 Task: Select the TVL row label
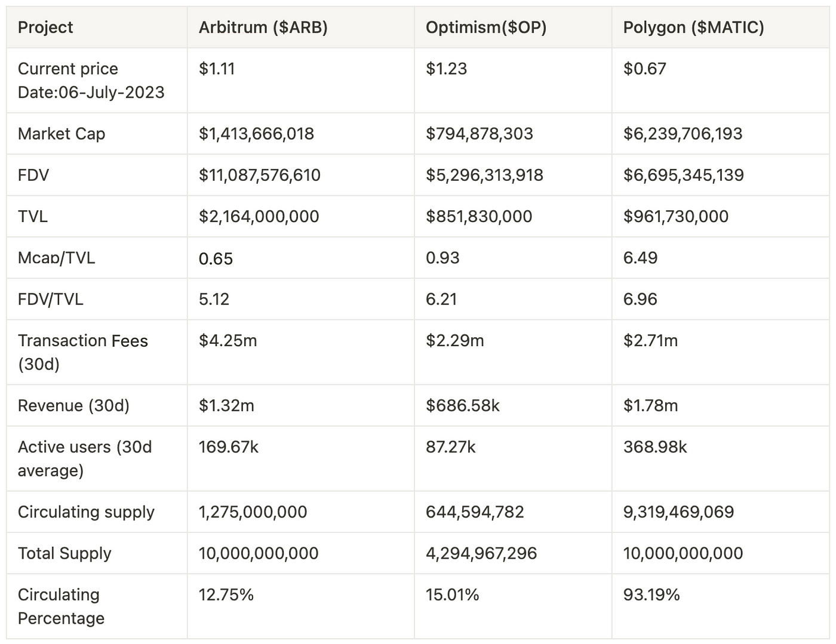click(33, 216)
